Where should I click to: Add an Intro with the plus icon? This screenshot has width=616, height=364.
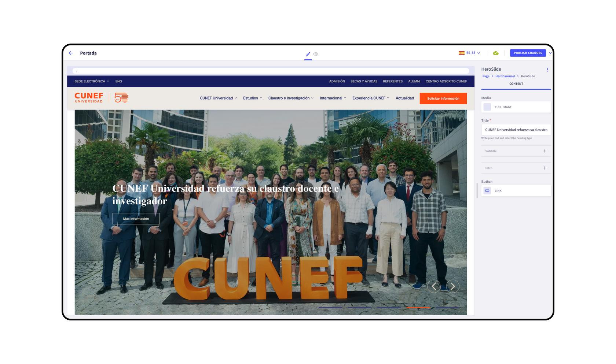tap(544, 168)
